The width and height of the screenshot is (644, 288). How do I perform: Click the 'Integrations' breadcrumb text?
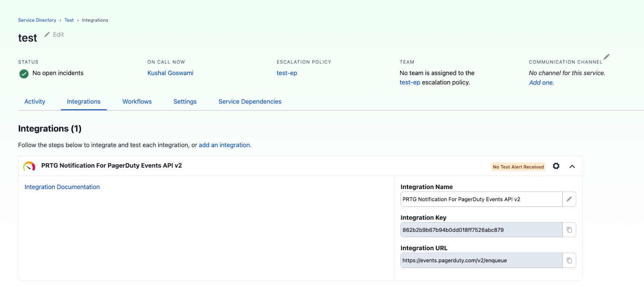(95, 20)
